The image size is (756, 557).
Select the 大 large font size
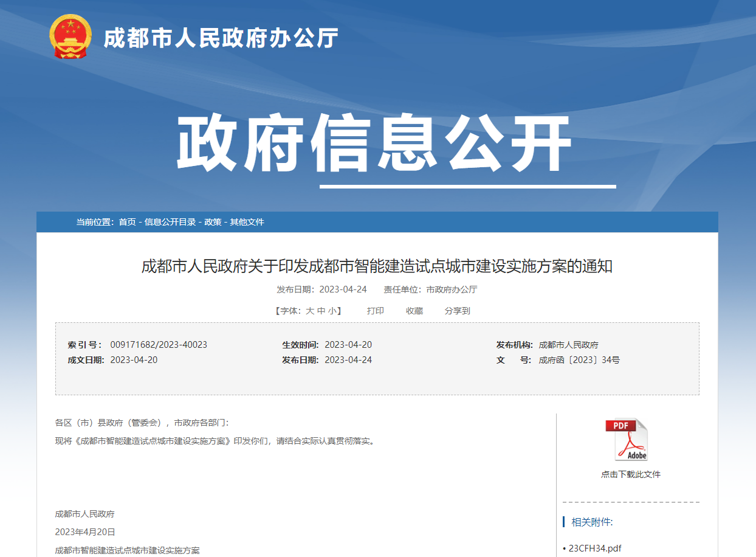(x=311, y=310)
